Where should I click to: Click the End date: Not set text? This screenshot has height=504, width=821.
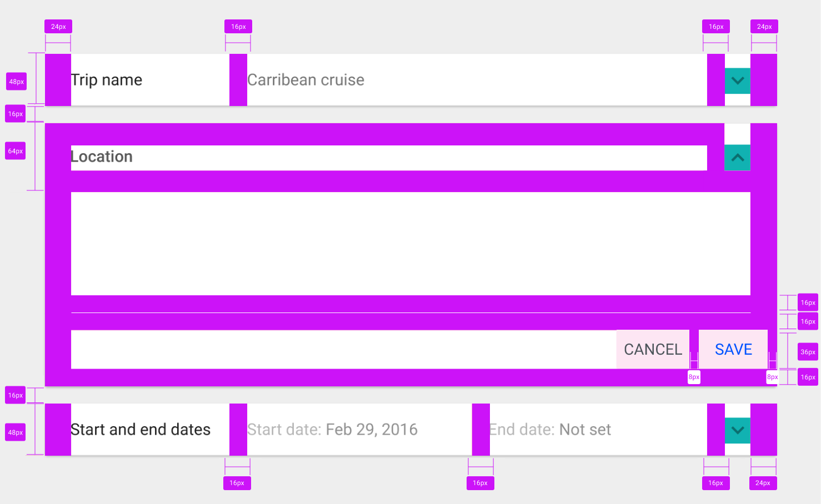tap(550, 430)
